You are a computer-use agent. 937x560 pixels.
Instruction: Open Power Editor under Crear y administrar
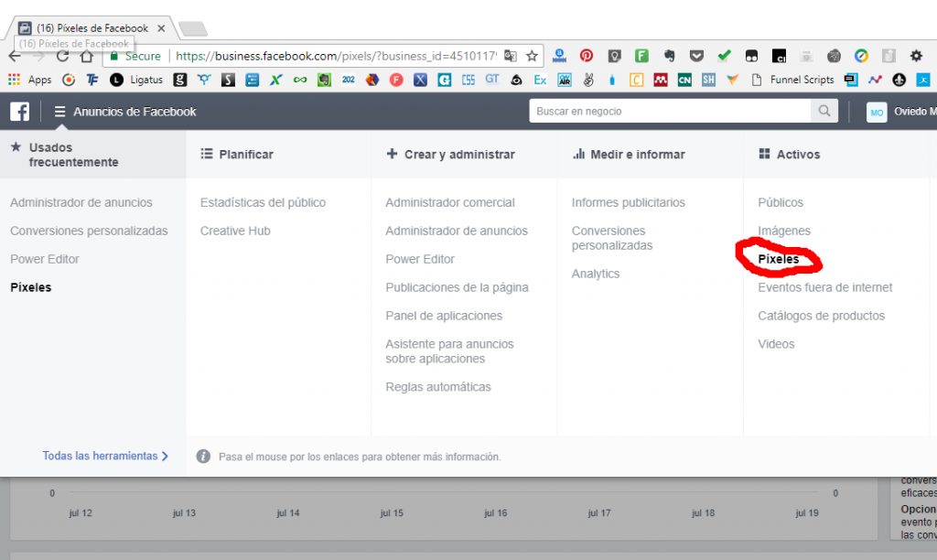[x=420, y=259]
